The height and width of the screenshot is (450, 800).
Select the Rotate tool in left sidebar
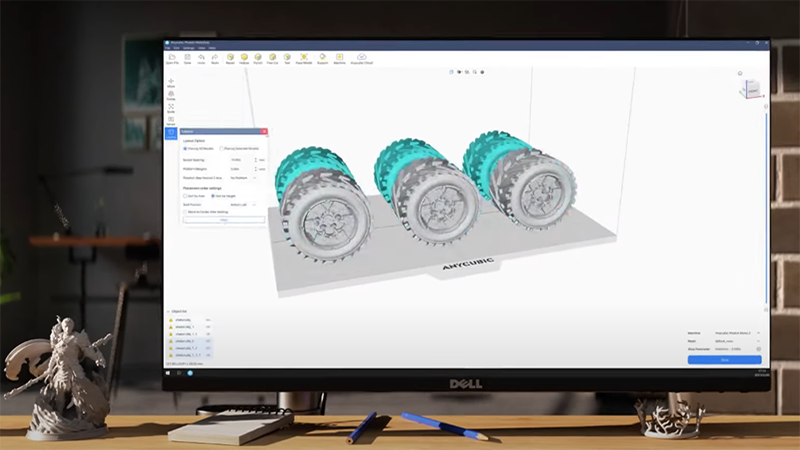(x=171, y=95)
